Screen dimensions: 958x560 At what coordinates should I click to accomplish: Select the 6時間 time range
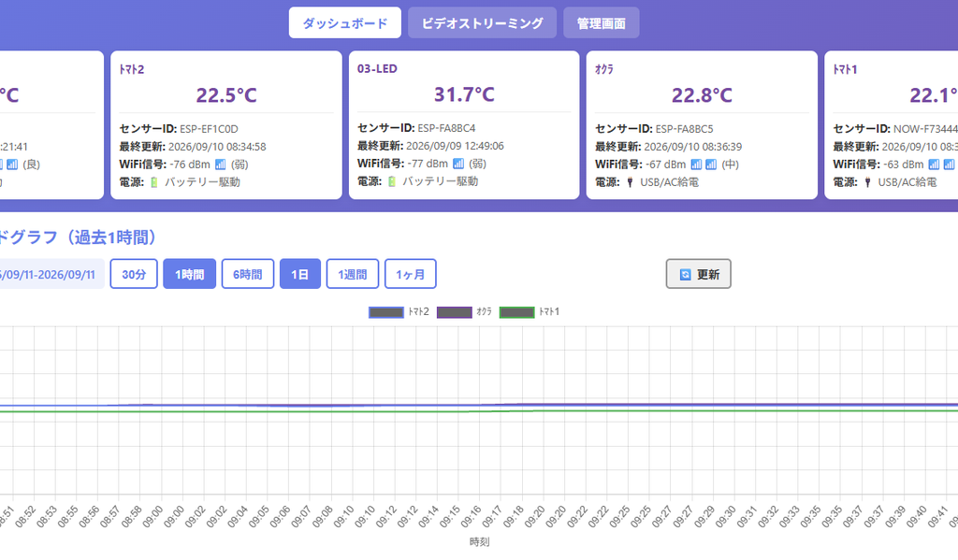[247, 274]
